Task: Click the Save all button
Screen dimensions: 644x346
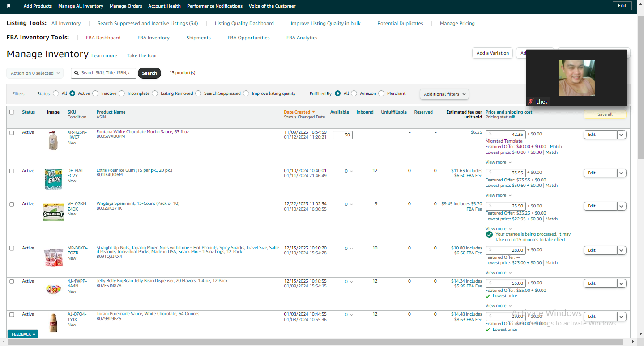Action: (x=605, y=114)
